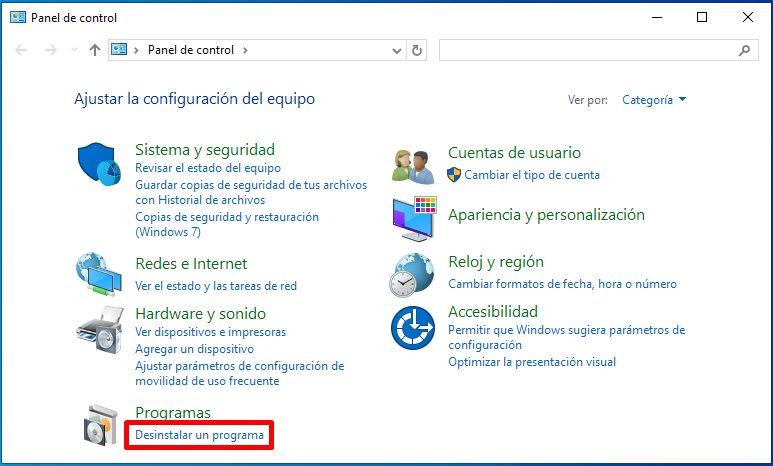
Task: Click Cambiar el tipo de cuenta
Action: (x=532, y=175)
